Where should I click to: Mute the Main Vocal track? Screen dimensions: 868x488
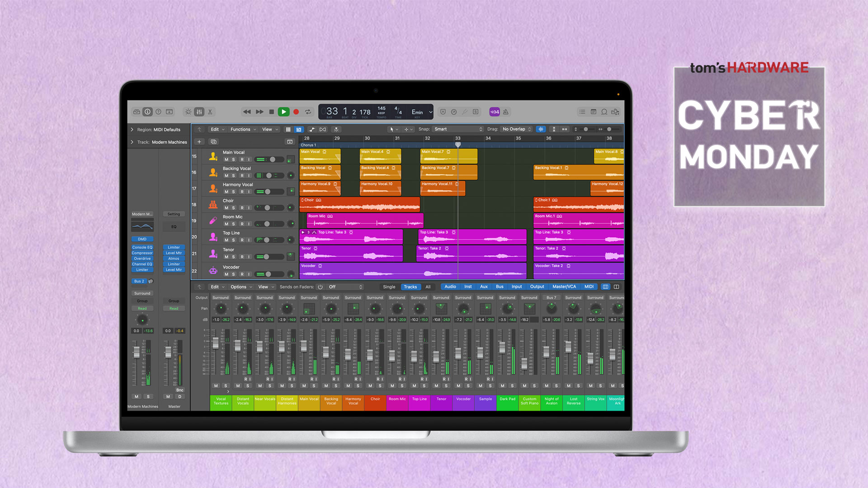coord(227,159)
